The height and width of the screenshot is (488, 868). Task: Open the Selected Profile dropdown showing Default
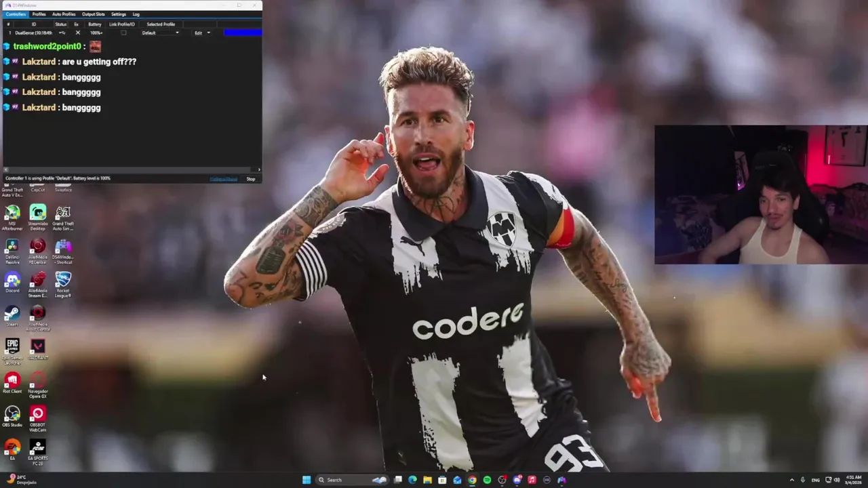tap(161, 33)
